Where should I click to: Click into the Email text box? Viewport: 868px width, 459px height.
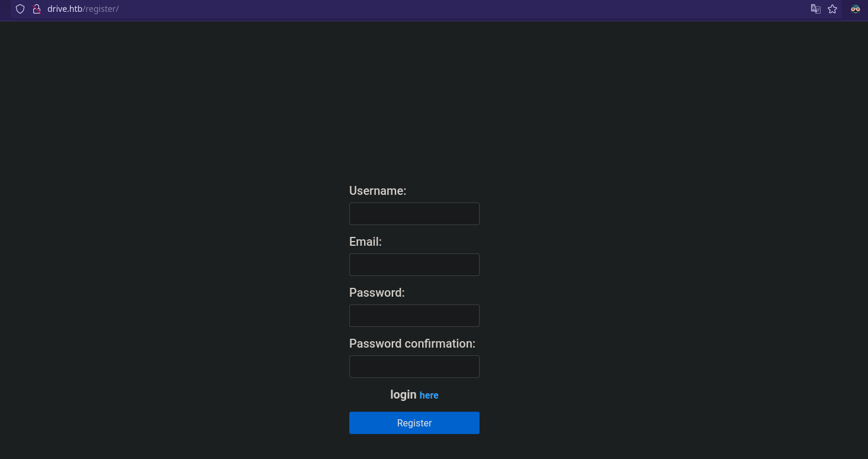pyautogui.click(x=414, y=265)
